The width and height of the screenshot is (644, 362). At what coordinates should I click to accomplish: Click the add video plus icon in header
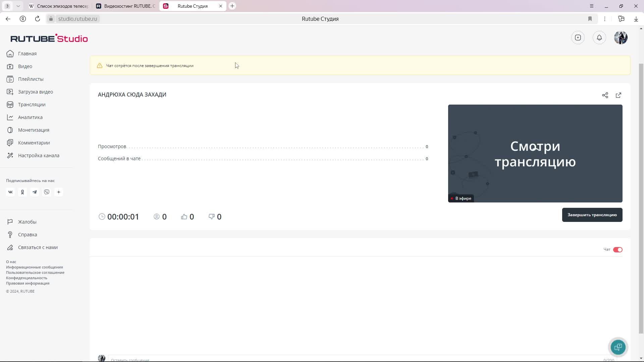[x=578, y=38]
